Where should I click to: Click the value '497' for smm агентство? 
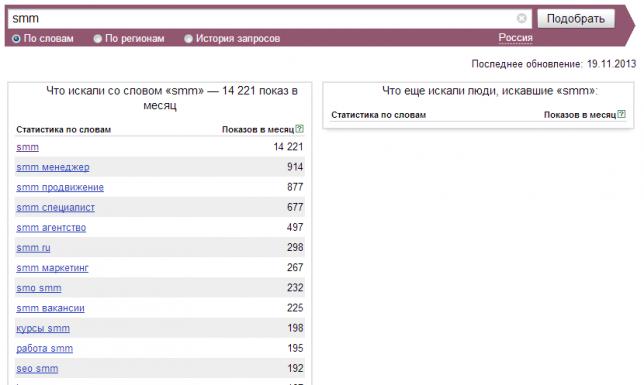(x=295, y=227)
